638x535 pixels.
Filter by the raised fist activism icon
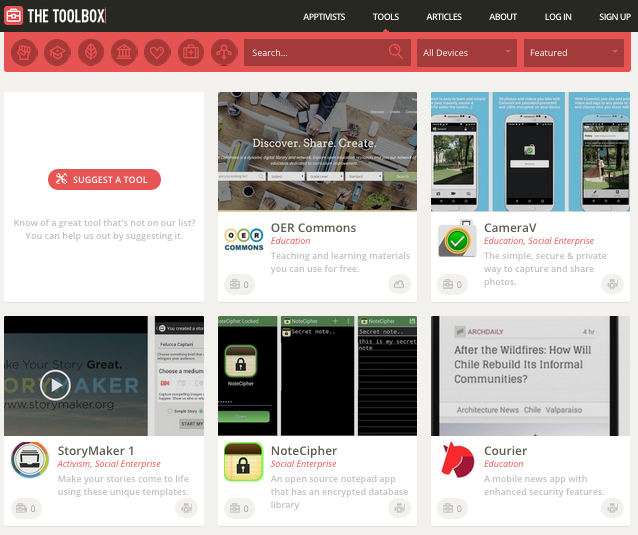point(24,52)
